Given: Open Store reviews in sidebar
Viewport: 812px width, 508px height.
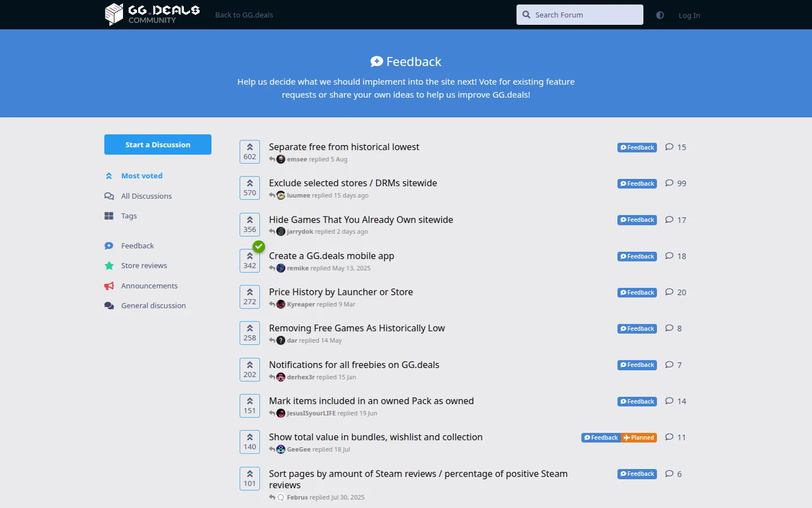Looking at the screenshot, I should point(144,265).
